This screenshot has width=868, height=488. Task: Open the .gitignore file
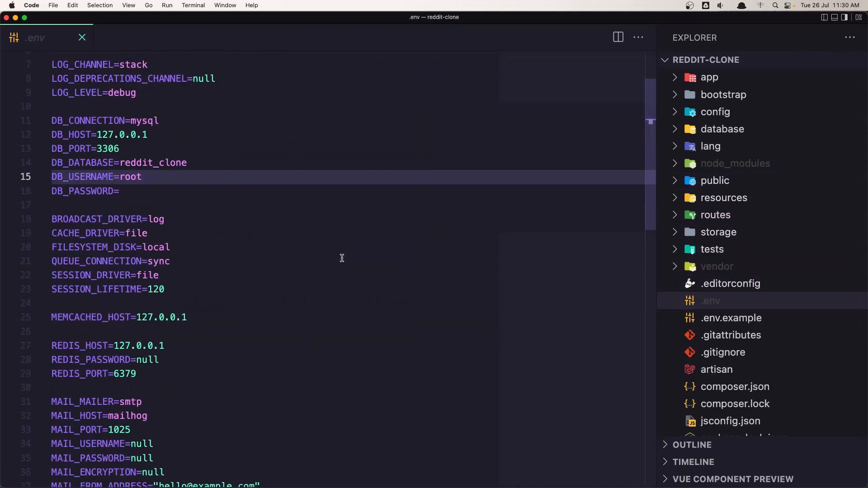click(722, 352)
